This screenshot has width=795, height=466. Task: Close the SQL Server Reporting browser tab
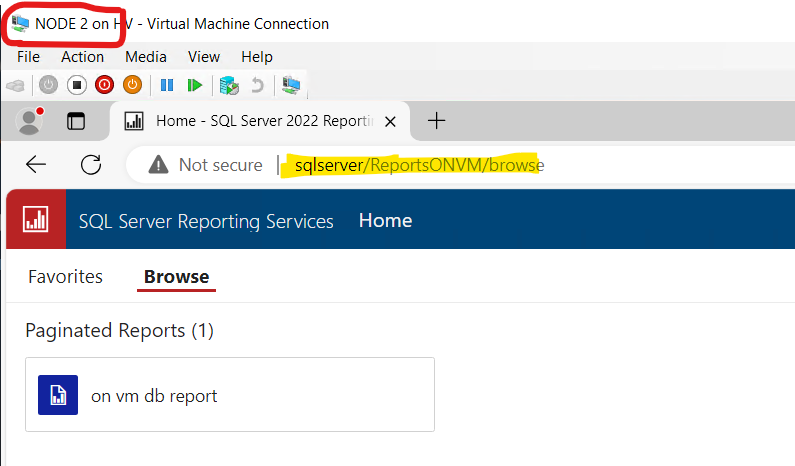click(390, 122)
